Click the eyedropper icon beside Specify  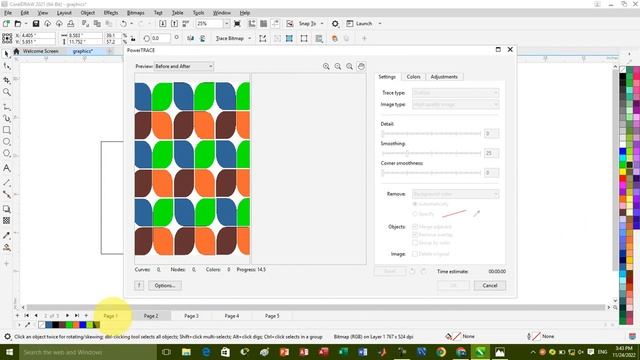(476, 213)
